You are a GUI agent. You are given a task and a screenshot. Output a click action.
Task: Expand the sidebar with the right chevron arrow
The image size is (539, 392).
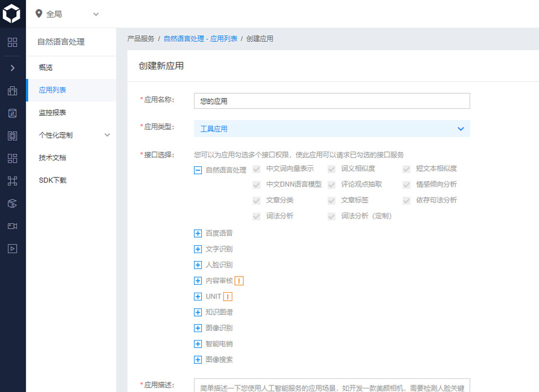(x=13, y=68)
